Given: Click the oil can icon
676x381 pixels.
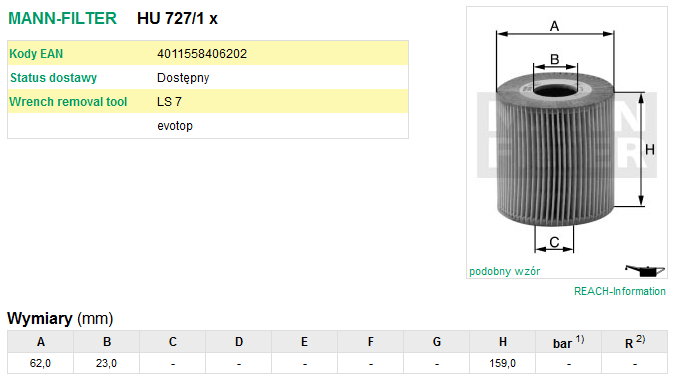Looking at the screenshot, I should pos(645,270).
